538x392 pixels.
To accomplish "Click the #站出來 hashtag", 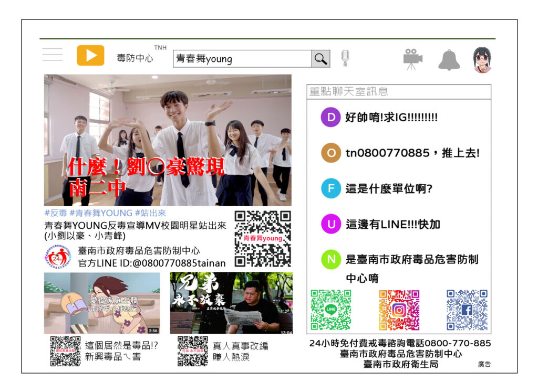I will coord(150,213).
